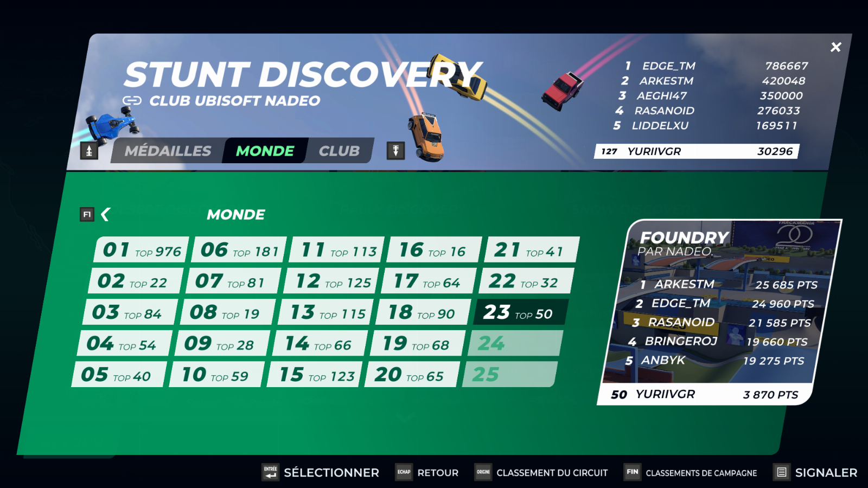Close the Stunt Discovery panel
This screenshot has width=868, height=488.
(835, 47)
